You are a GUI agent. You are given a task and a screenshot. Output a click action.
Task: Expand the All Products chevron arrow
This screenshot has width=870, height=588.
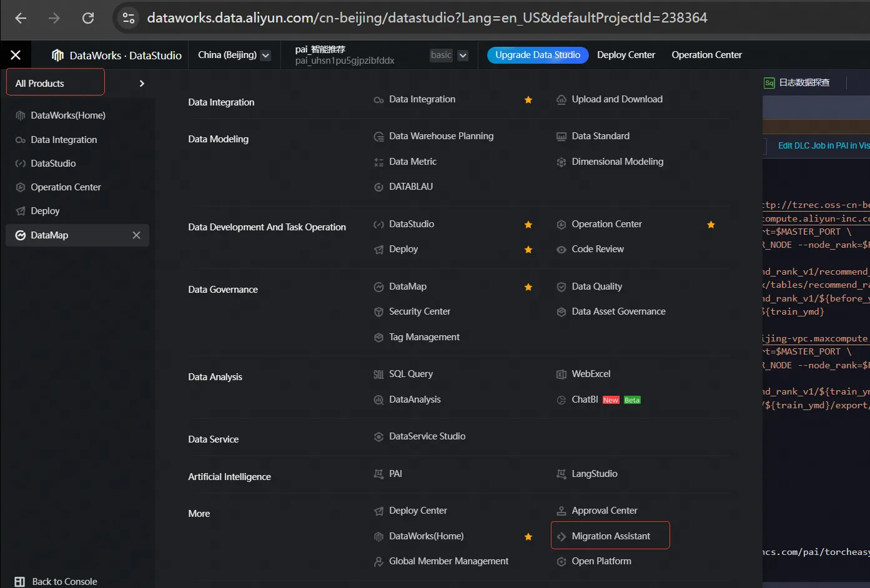(142, 84)
